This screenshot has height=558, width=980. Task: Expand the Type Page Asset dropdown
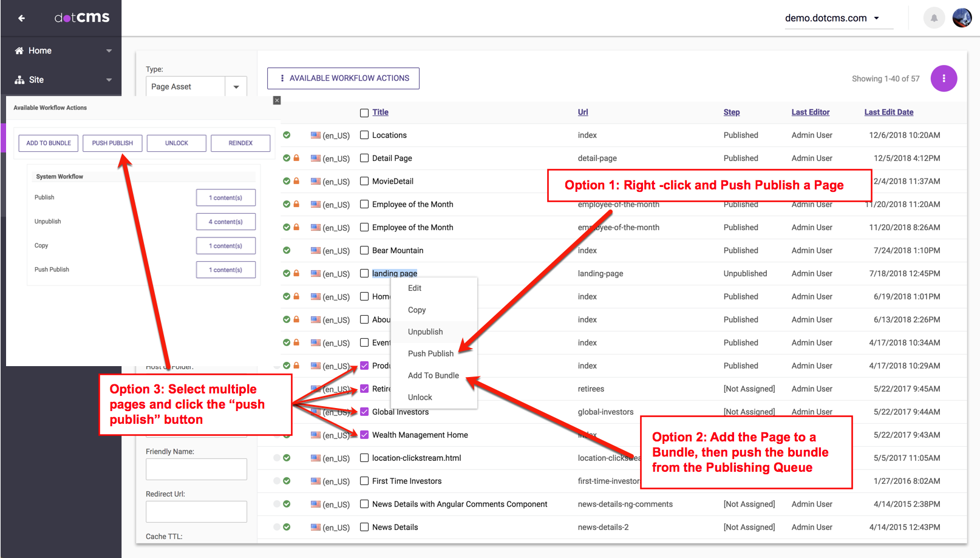[x=236, y=87]
